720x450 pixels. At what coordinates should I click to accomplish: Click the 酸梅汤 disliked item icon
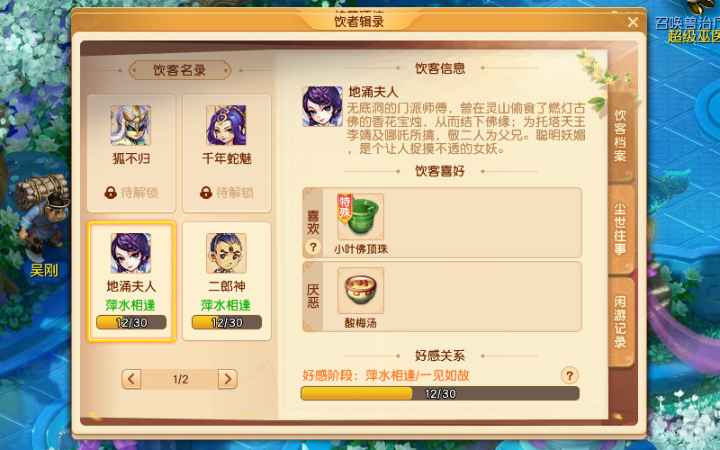(360, 290)
